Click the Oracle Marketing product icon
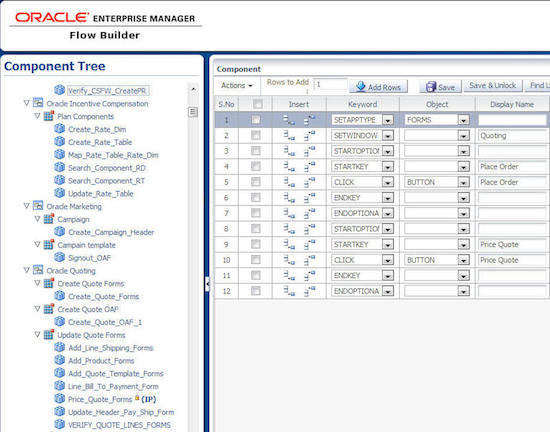 [38, 206]
